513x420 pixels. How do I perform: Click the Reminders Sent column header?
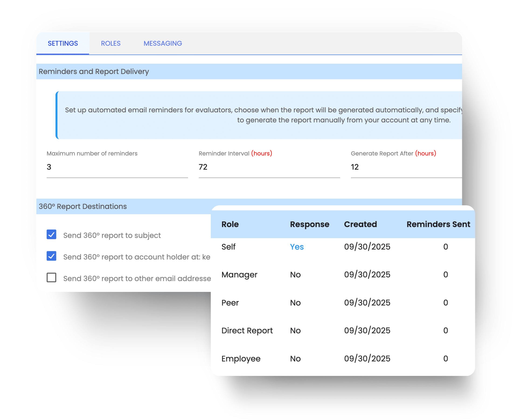(x=438, y=224)
